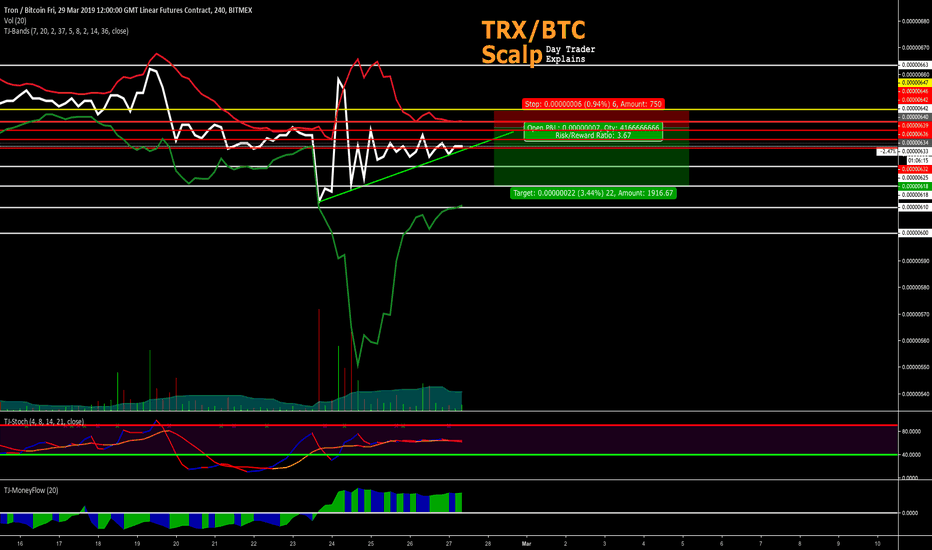The image size is (932, 550).
Task: Select the Vol (20) indicator legend
Action: click(x=15, y=21)
